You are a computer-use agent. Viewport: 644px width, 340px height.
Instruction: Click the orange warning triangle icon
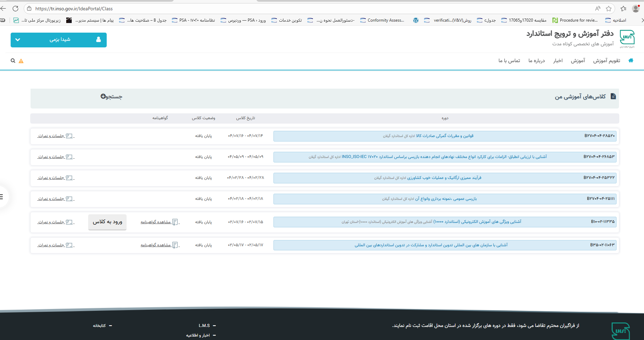pos(21,61)
